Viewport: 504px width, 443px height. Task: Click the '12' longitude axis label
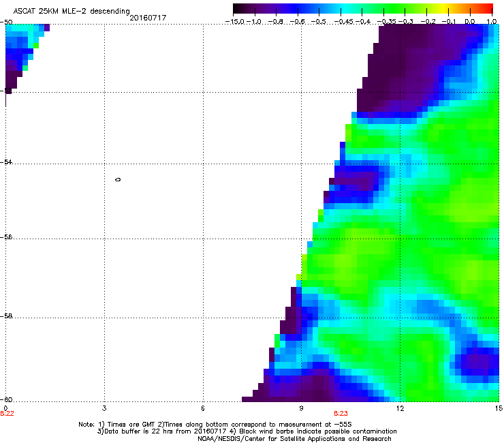pos(400,408)
